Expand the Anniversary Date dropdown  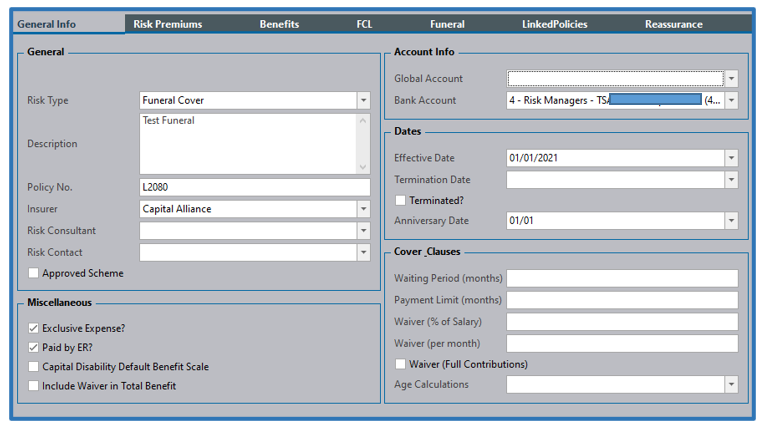click(x=731, y=221)
